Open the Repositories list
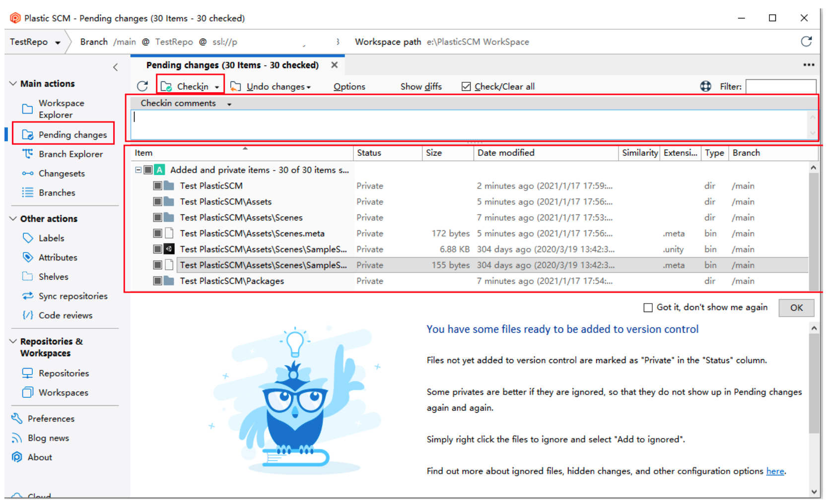This screenshot has width=829, height=504. pyautogui.click(x=64, y=373)
